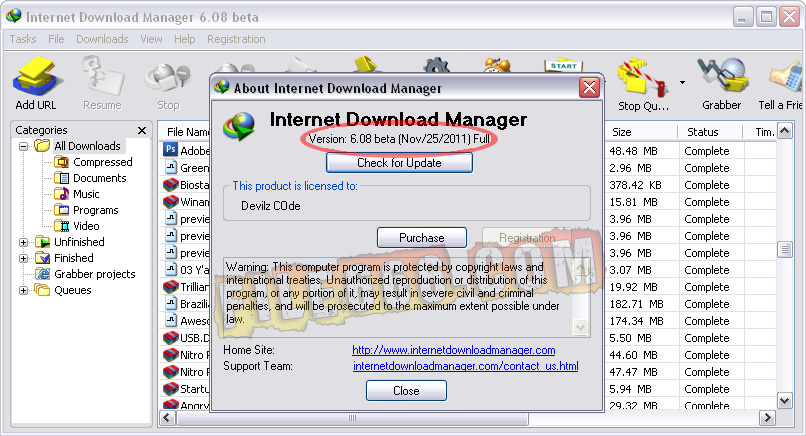Close the Categories panel
Viewport: 806px width, 436px height.
pos(142,131)
